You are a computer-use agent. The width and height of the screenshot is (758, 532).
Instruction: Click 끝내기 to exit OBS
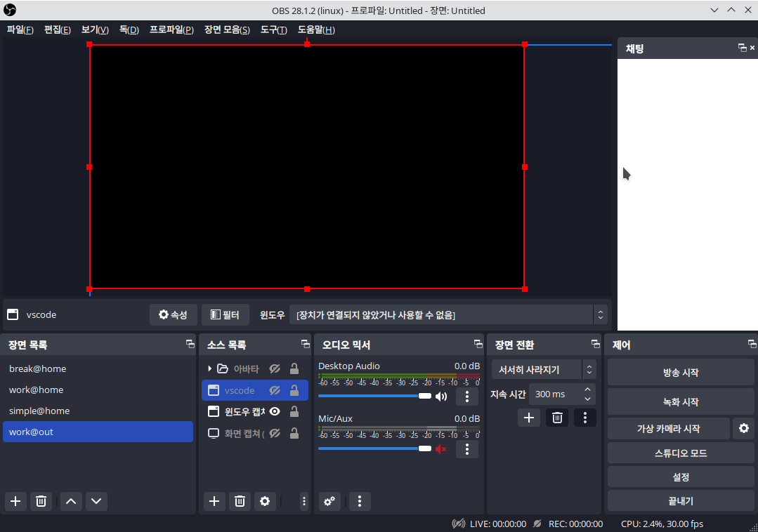pyautogui.click(x=681, y=501)
